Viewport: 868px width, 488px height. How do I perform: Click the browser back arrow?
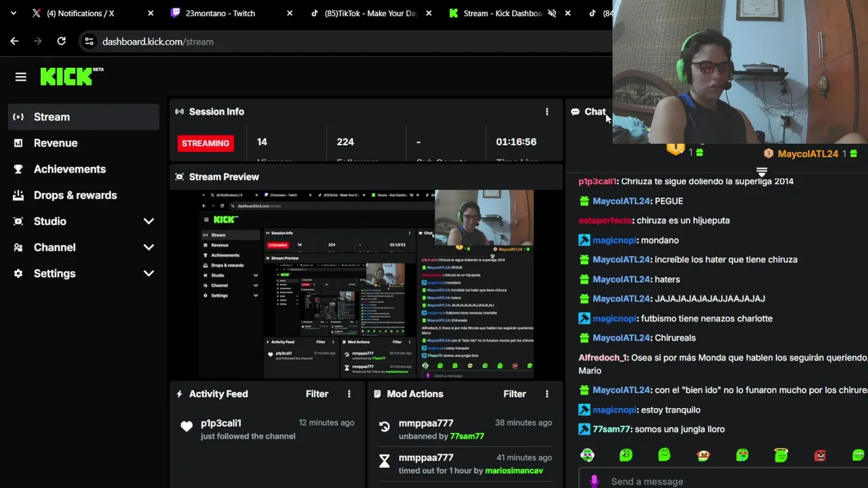point(14,41)
